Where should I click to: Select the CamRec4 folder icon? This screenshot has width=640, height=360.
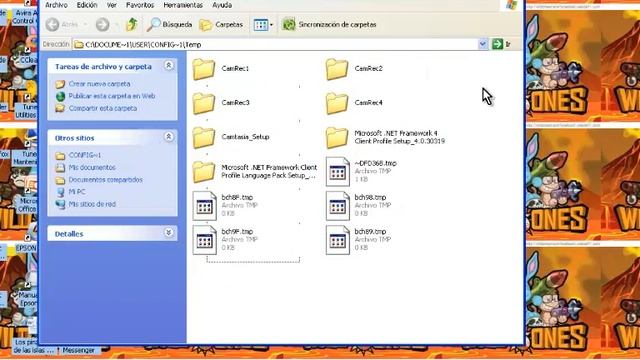tap(337, 103)
